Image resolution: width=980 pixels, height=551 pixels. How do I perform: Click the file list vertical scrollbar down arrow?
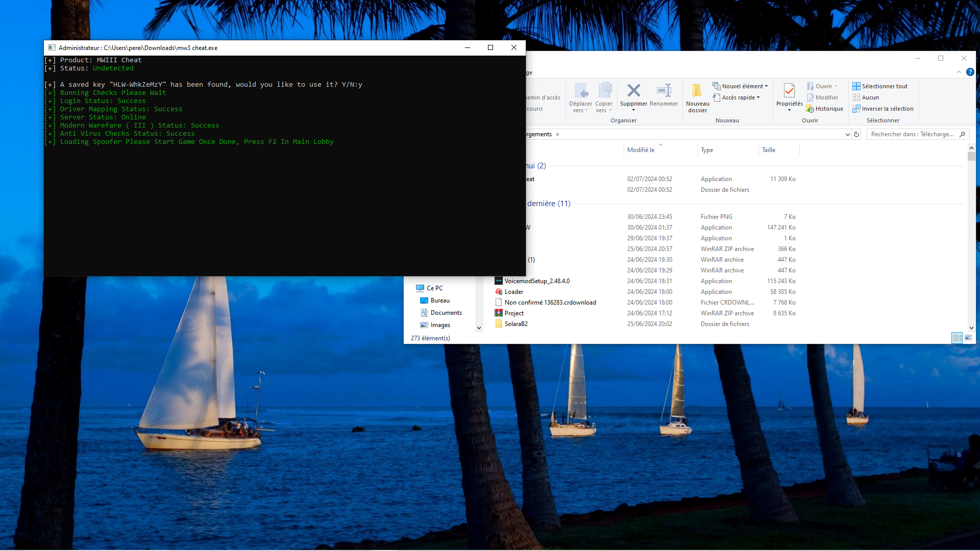(x=971, y=328)
